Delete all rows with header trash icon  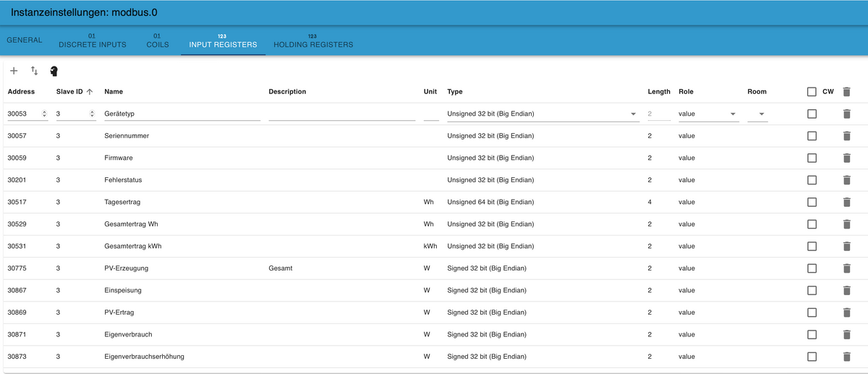[x=846, y=92]
